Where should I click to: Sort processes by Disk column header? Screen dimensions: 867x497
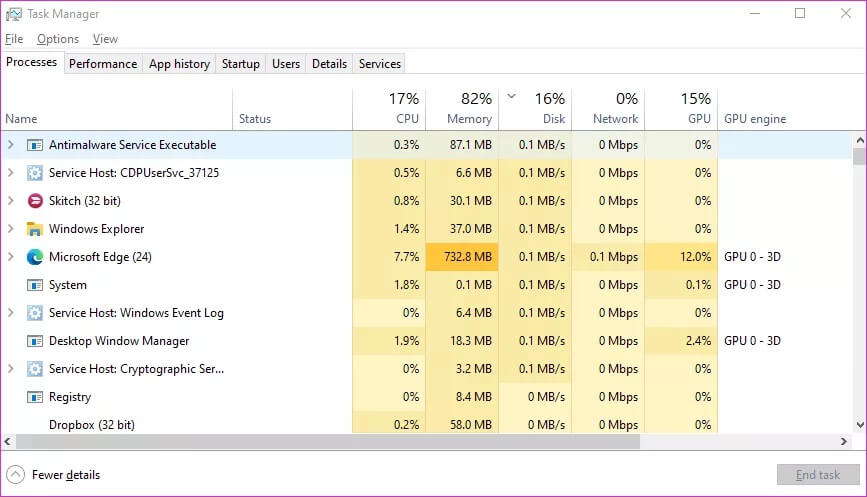click(x=535, y=109)
